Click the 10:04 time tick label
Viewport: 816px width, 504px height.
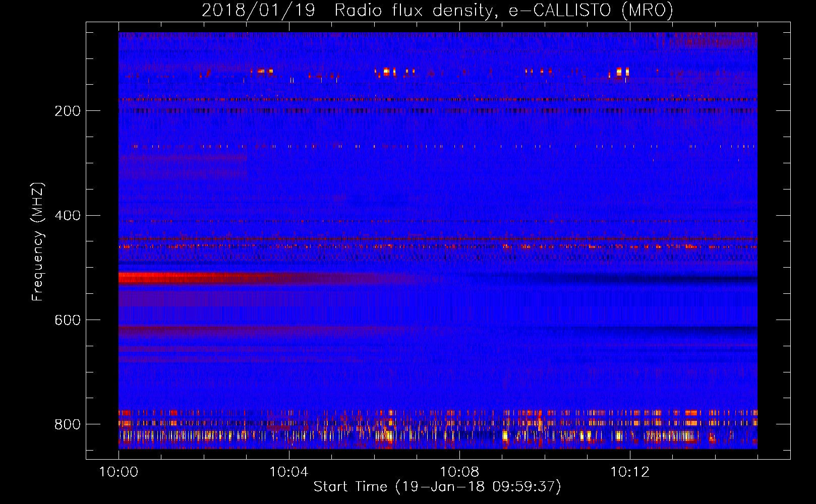(x=289, y=472)
